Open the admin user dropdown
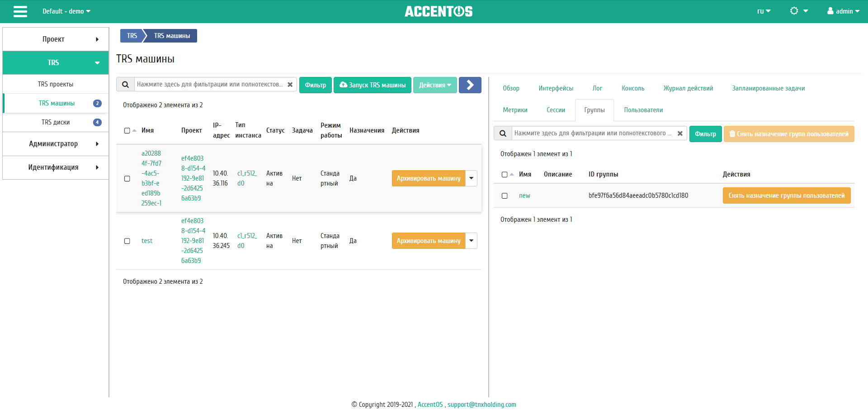 [x=844, y=11]
